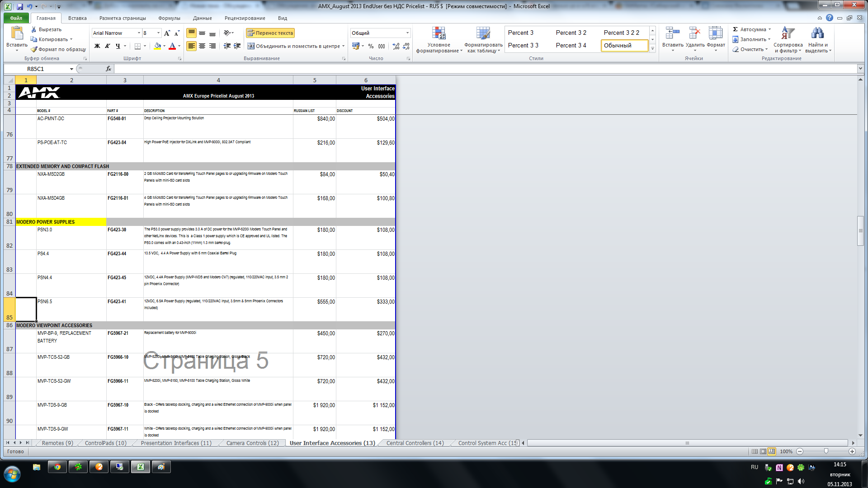Open the Central Controllers (14) sheet tab
Screen dimensions: 868x488
tap(415, 443)
